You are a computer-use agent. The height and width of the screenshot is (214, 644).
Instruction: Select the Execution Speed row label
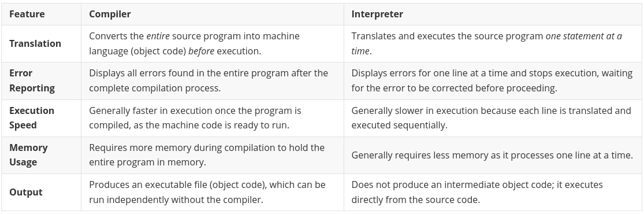(x=32, y=118)
